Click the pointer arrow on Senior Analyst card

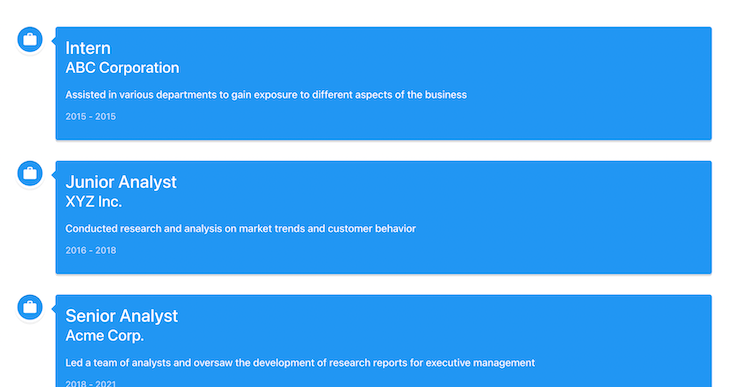coord(54,308)
